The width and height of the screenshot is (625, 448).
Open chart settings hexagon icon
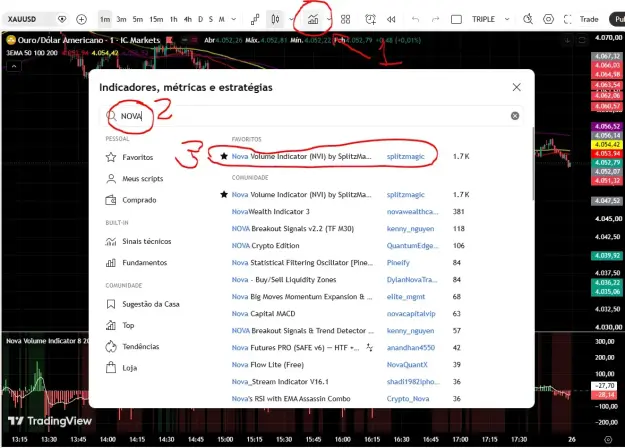pyautogui.click(x=548, y=19)
